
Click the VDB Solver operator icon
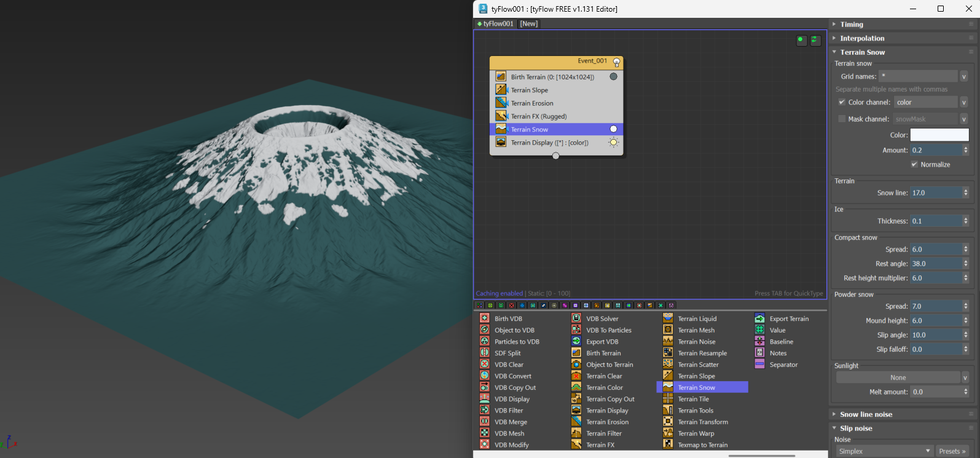[576, 318]
